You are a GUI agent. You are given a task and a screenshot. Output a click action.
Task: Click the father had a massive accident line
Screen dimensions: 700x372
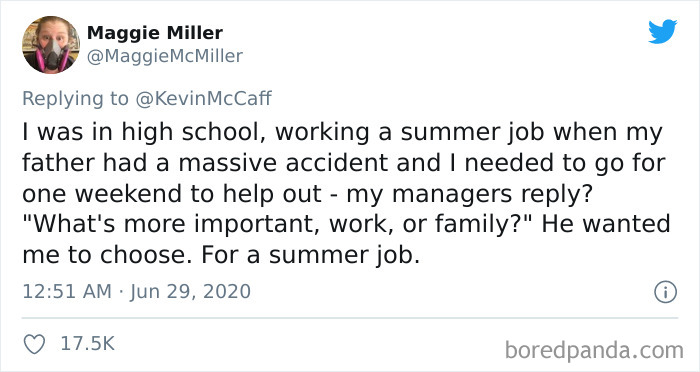344,163
